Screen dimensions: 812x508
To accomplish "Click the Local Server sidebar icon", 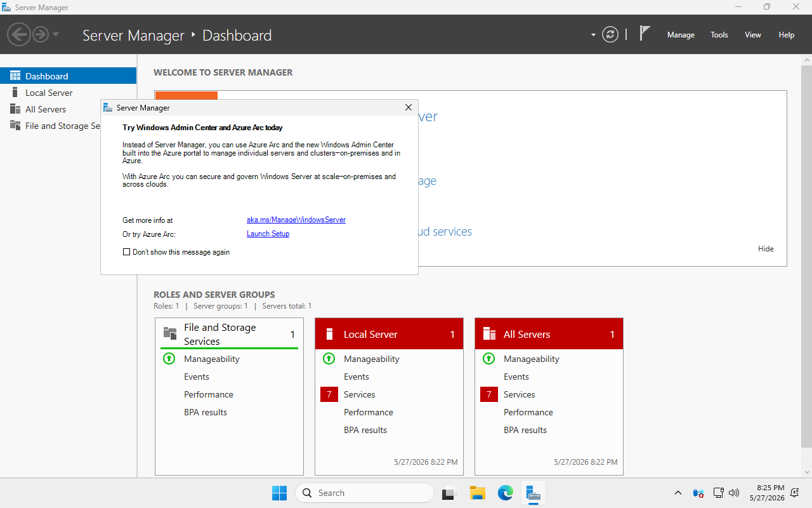I will click(15, 92).
